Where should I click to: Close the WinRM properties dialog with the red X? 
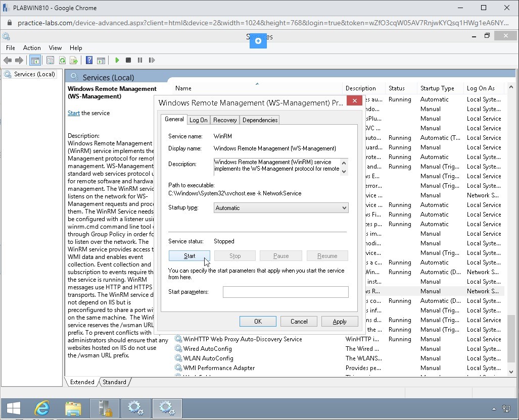point(354,100)
